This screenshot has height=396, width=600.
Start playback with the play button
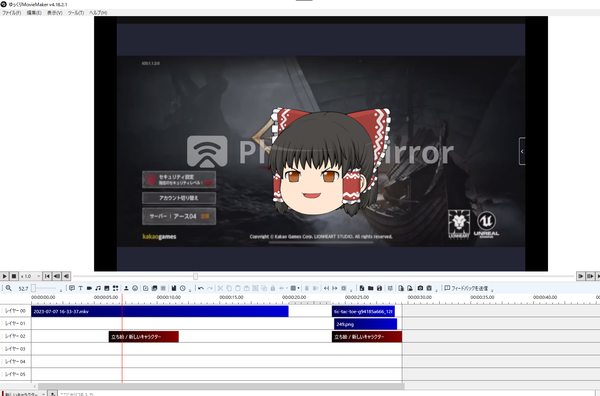5,276
